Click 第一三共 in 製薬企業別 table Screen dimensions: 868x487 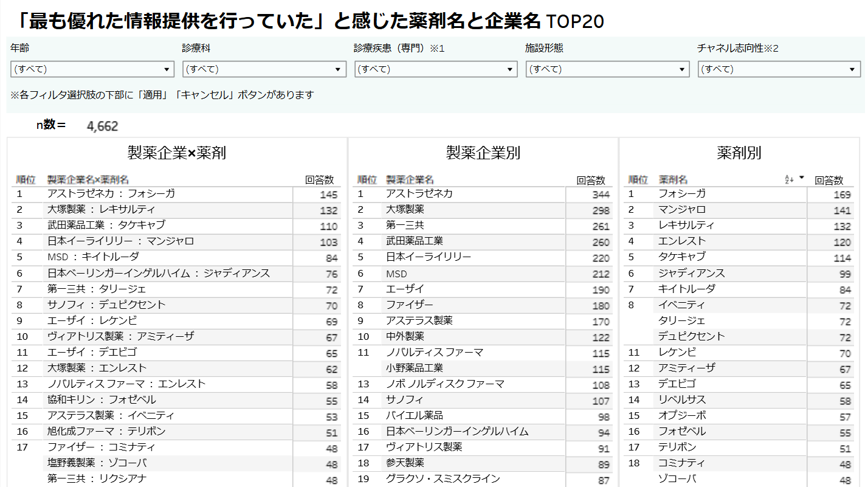(405, 226)
